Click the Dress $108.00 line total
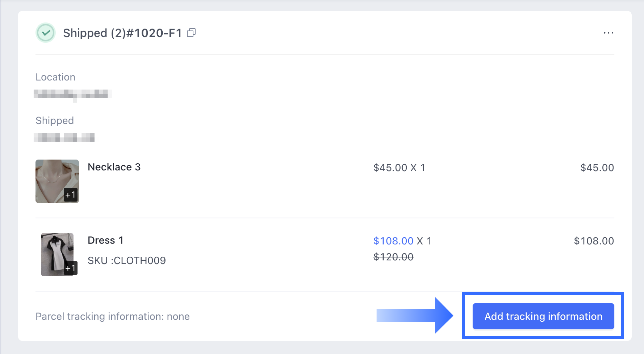The height and width of the screenshot is (354, 644). [594, 241]
